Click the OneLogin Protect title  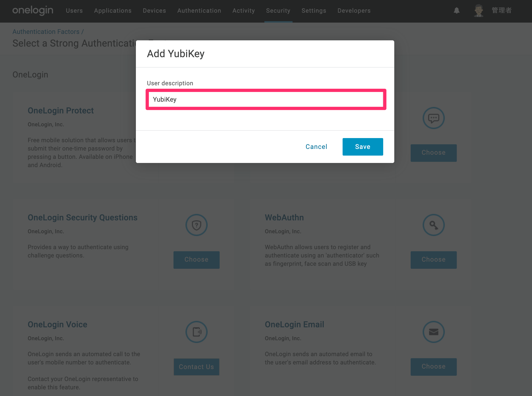coord(61,110)
